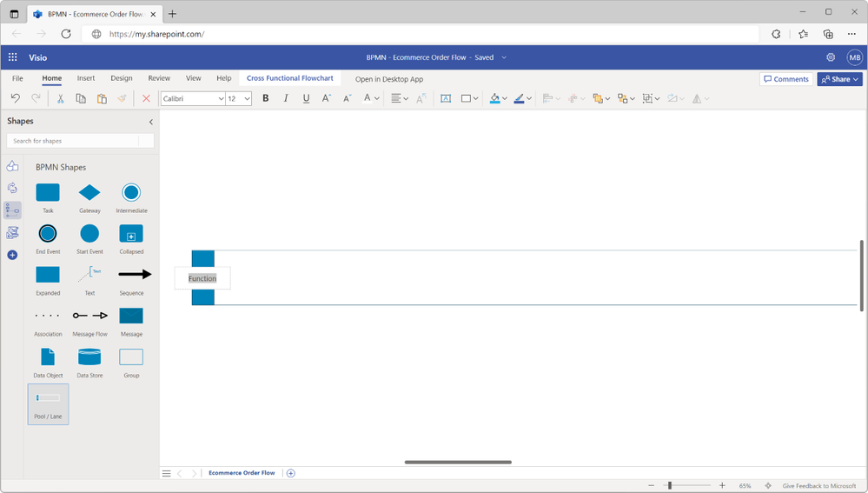This screenshot has height=493, width=868.
Task: Open the Comments pane
Action: pos(786,79)
